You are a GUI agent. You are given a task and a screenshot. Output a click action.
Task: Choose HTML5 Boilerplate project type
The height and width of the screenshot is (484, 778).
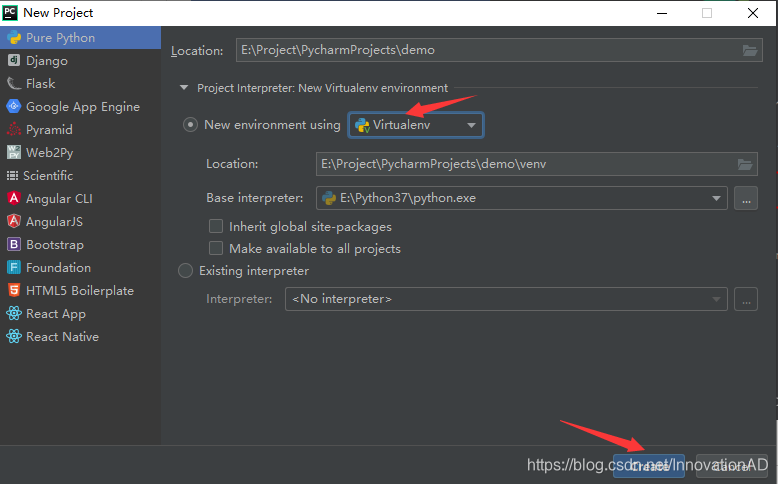(80, 290)
